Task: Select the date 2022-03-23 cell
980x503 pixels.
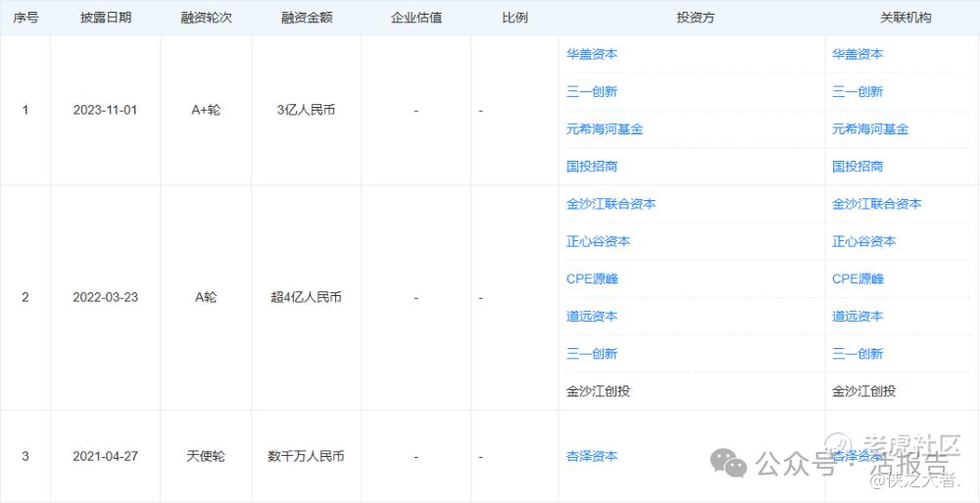Action: click(x=105, y=298)
